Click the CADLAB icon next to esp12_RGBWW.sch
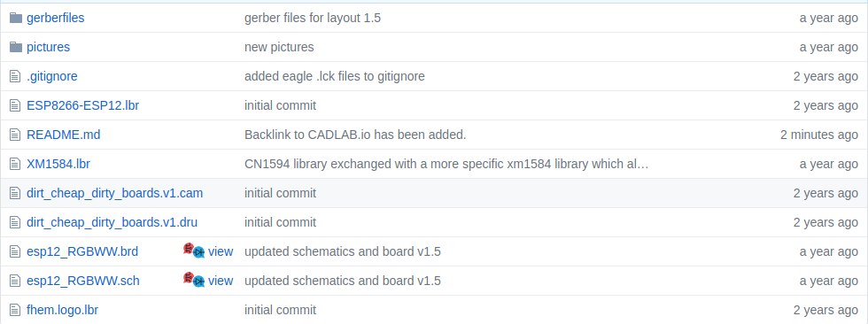The width and height of the screenshot is (868, 324). coord(194,280)
